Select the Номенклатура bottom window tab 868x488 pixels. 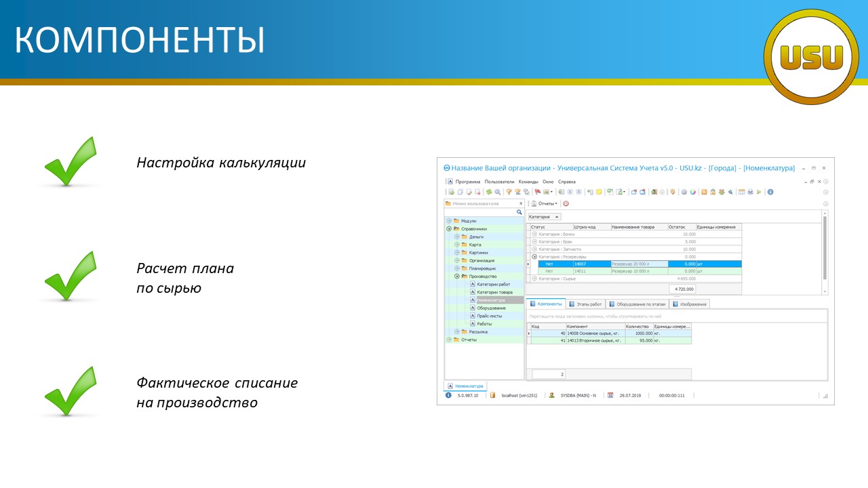click(x=466, y=386)
